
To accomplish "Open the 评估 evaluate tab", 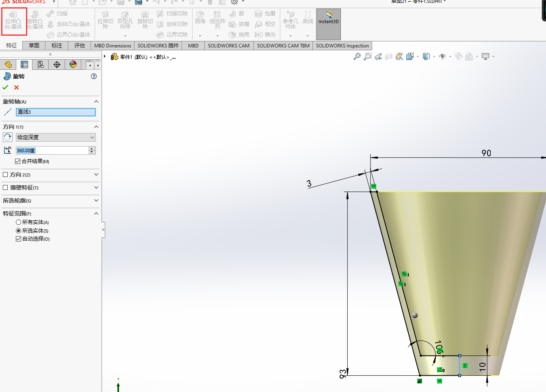I will pyautogui.click(x=80, y=46).
